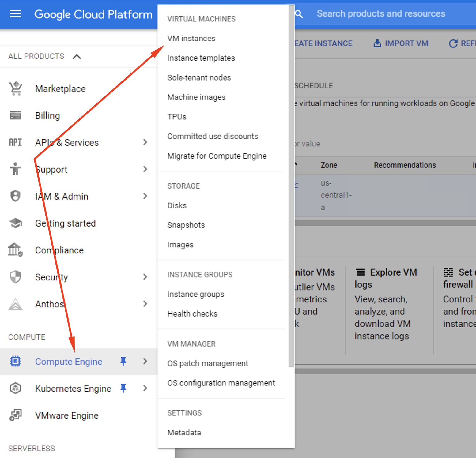Expand the Compute Engine submenu arrow

pyautogui.click(x=145, y=361)
